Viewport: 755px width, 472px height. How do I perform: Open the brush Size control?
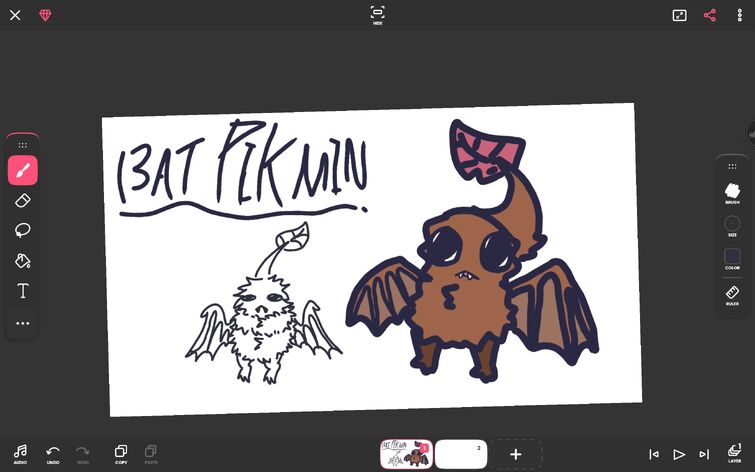732,226
